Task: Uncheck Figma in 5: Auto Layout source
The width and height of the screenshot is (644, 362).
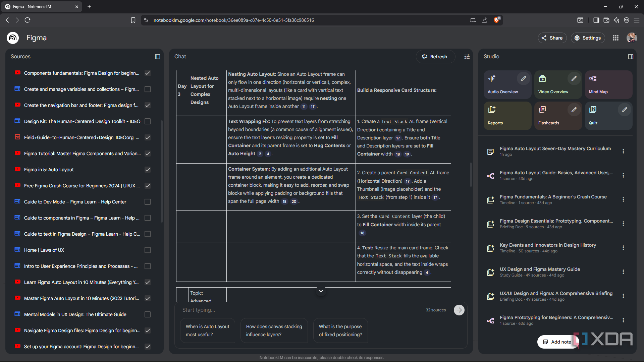Action: [148, 170]
